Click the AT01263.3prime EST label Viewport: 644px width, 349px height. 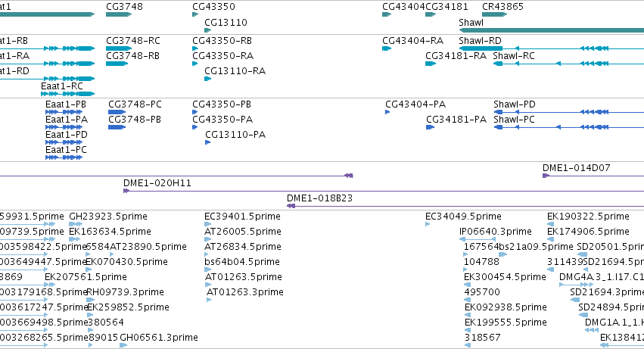pyautogui.click(x=244, y=292)
